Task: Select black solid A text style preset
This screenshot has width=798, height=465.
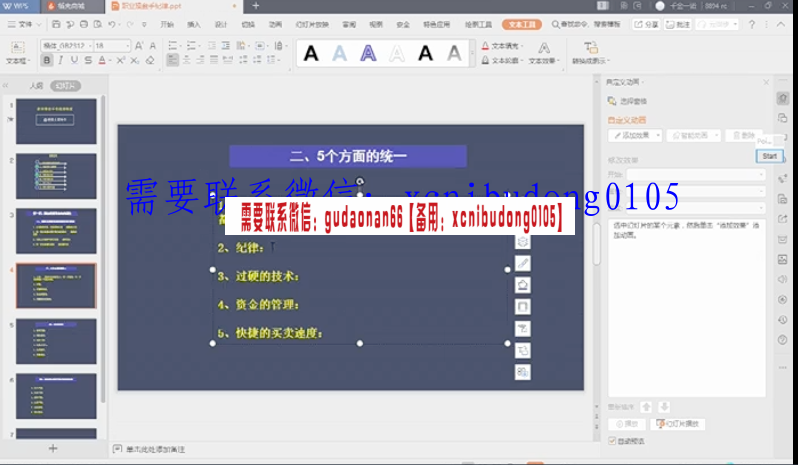Action: 311,54
